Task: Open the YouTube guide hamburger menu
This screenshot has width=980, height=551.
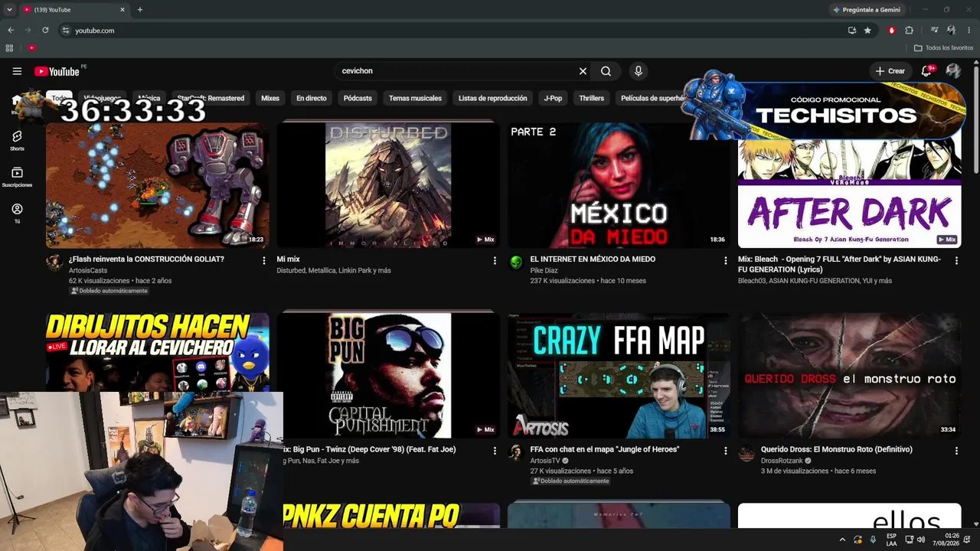Action: [x=17, y=71]
